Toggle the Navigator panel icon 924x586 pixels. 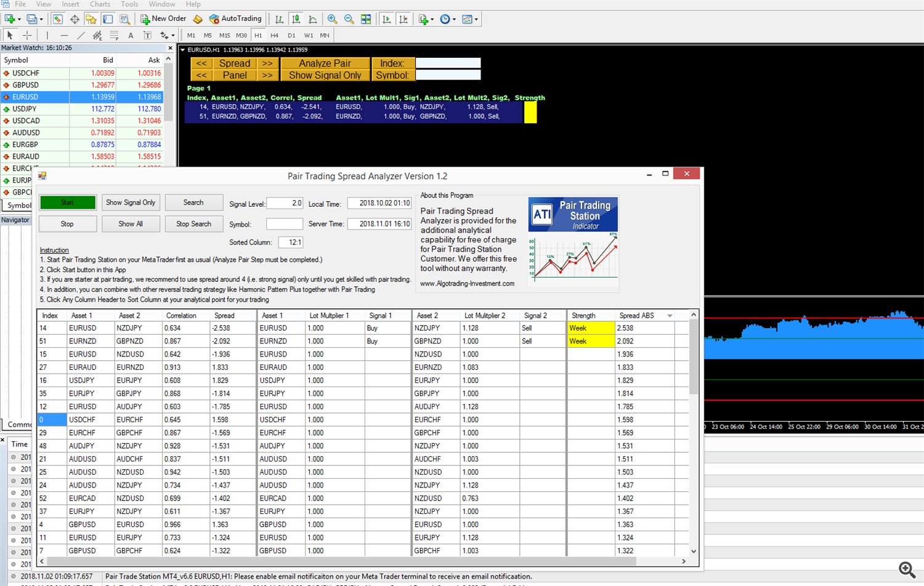(91, 19)
